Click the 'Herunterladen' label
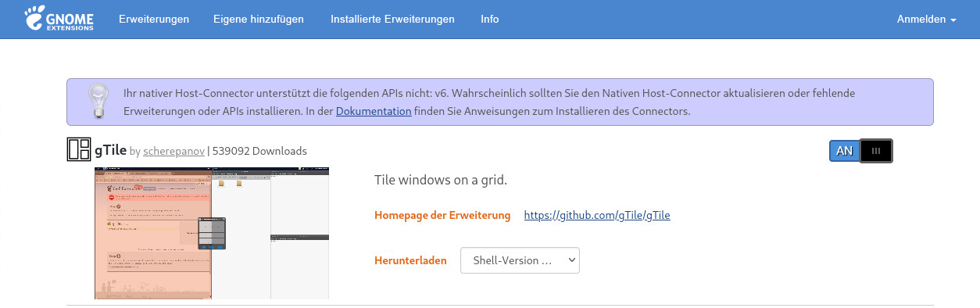 [411, 260]
